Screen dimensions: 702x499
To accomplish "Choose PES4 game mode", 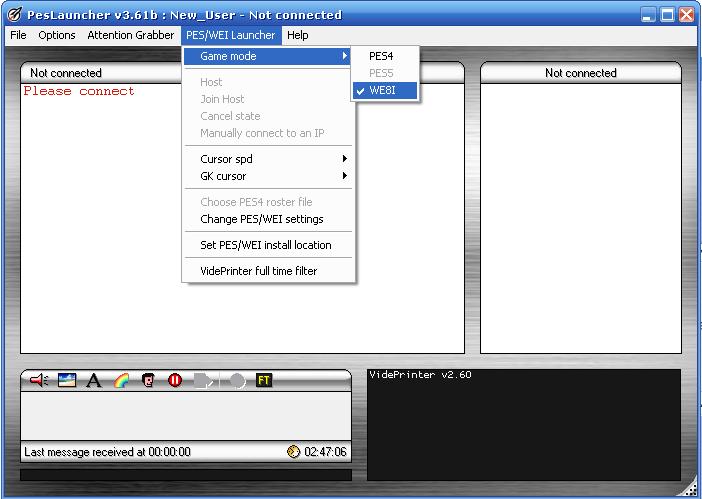I will tap(385, 56).
